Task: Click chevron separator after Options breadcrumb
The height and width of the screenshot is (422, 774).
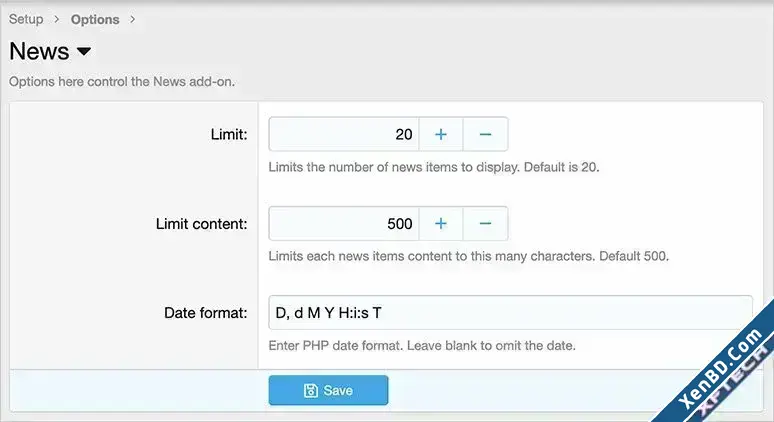Action: pos(132,19)
